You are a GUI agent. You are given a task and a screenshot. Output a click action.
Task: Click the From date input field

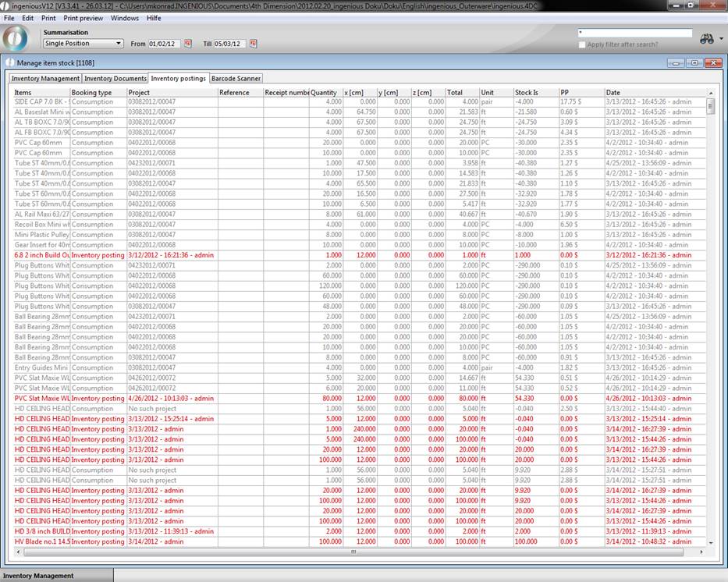click(165, 44)
